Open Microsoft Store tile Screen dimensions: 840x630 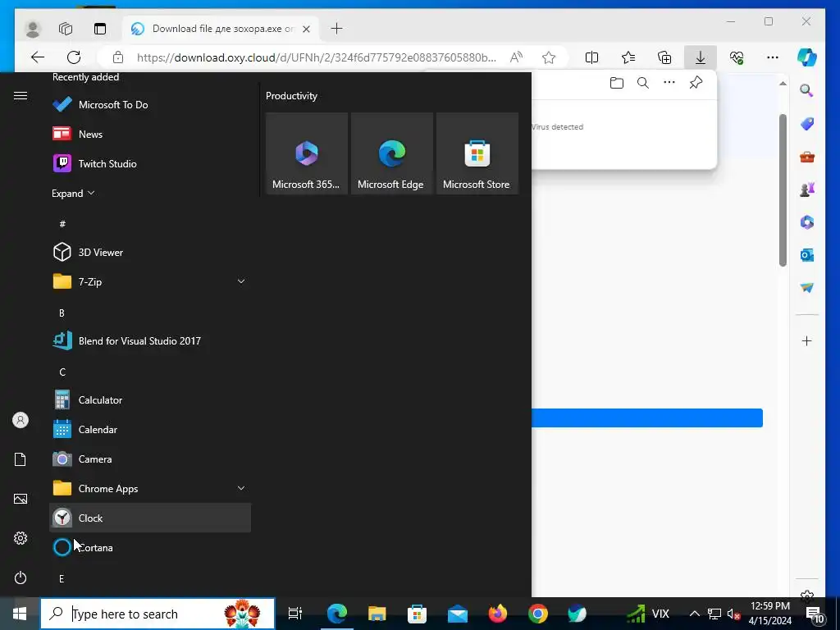pos(477,153)
